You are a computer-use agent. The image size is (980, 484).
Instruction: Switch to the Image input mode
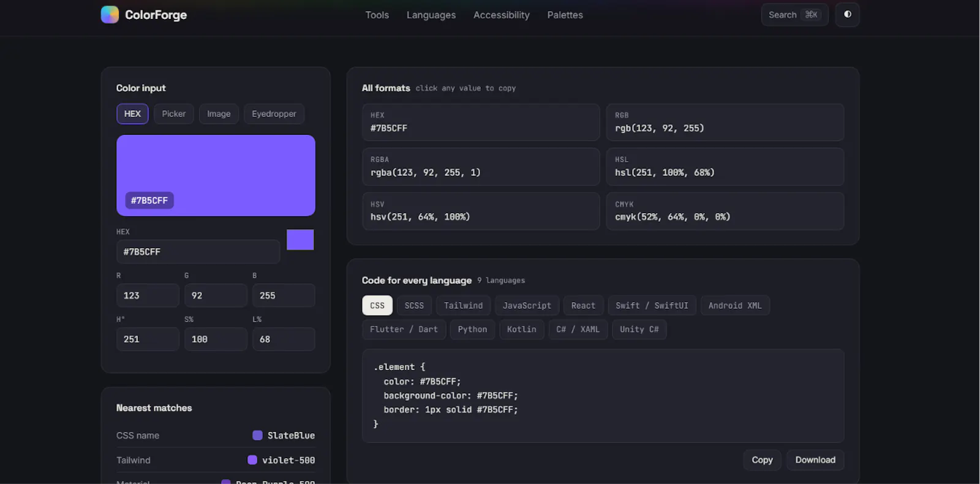click(219, 114)
